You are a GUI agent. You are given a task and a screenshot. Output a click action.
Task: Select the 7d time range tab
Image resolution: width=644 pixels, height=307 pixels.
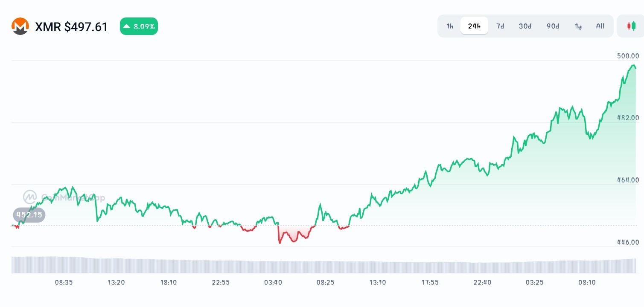[x=500, y=26]
